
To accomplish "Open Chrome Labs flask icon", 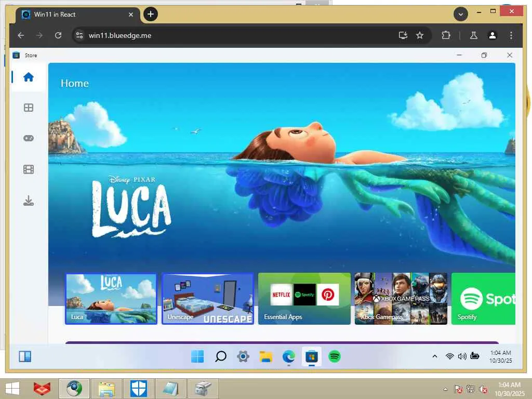I will (x=474, y=35).
